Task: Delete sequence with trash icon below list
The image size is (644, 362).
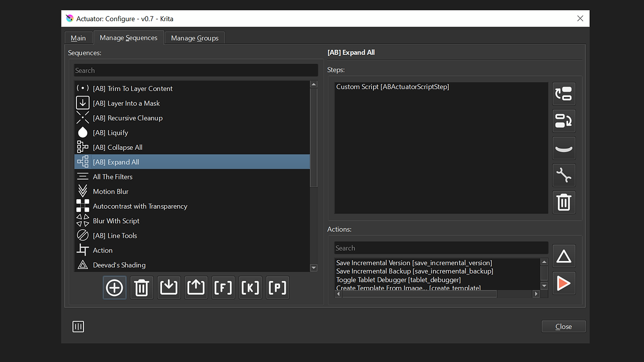Action: 142,288
